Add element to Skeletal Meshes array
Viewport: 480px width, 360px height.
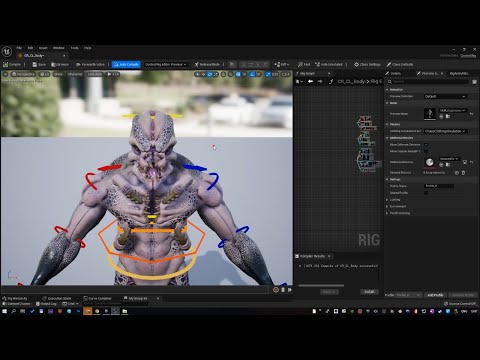click(x=457, y=173)
